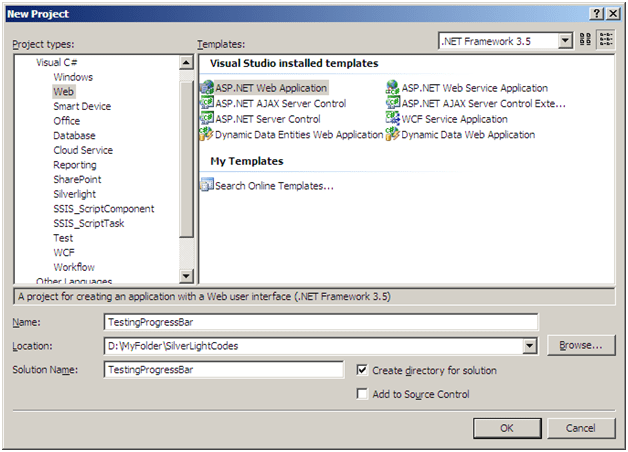Screen dimensions: 628x452
Task: Enable Add to Source Control checkbox
Action: pos(362,394)
